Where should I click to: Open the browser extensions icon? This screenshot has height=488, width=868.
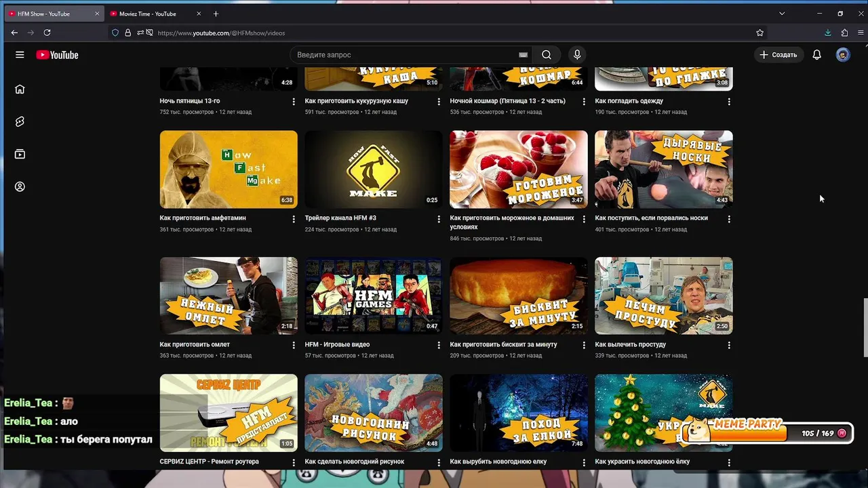tap(844, 33)
